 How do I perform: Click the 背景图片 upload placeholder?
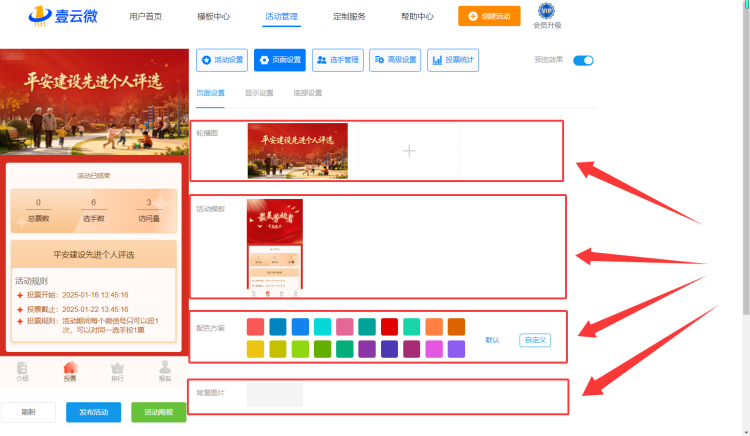tap(275, 395)
